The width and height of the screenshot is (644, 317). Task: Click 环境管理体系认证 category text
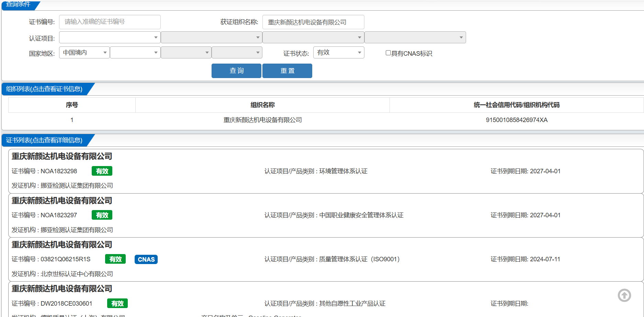pos(343,171)
